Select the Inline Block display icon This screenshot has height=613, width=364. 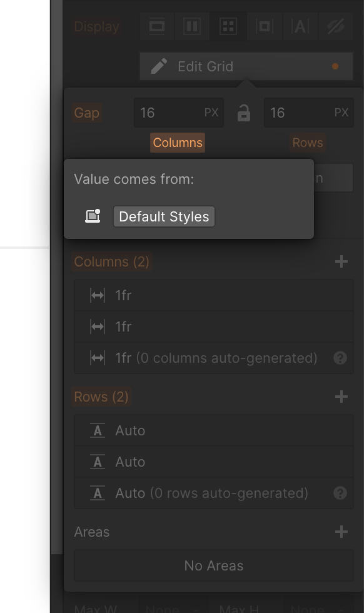[264, 26]
